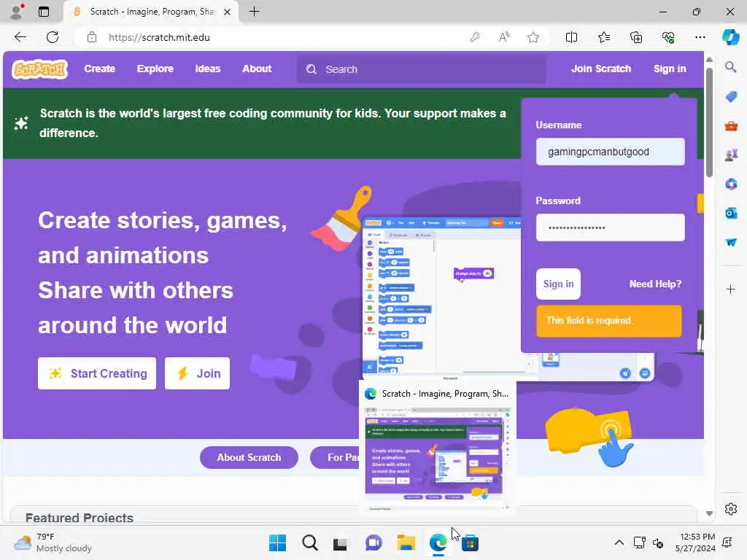
Task: Click the Edge icon on taskbar
Action: (438, 542)
